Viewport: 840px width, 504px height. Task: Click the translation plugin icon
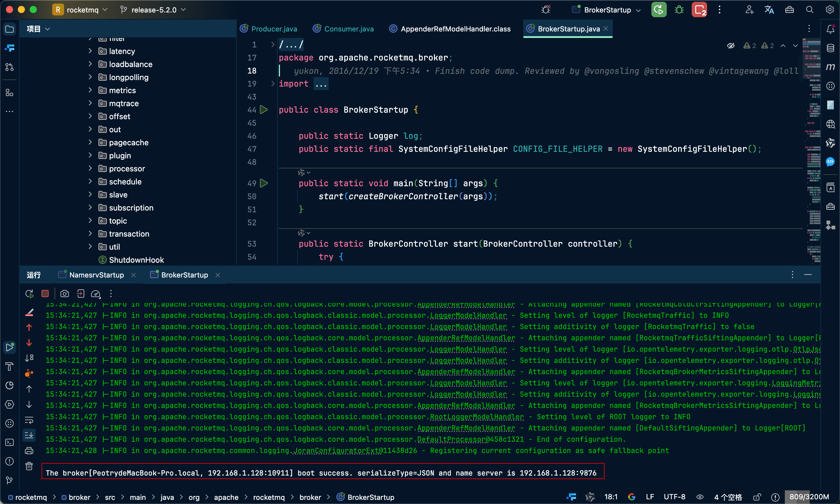click(x=769, y=10)
